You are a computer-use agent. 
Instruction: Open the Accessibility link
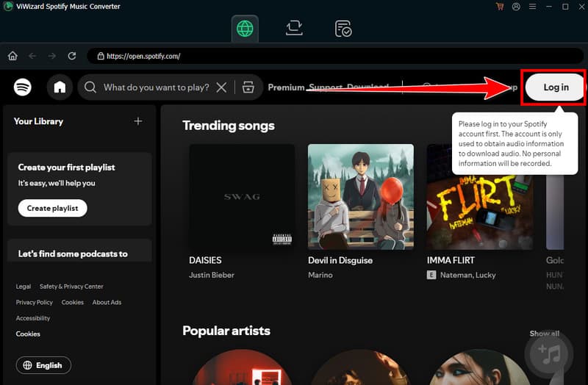coord(33,318)
